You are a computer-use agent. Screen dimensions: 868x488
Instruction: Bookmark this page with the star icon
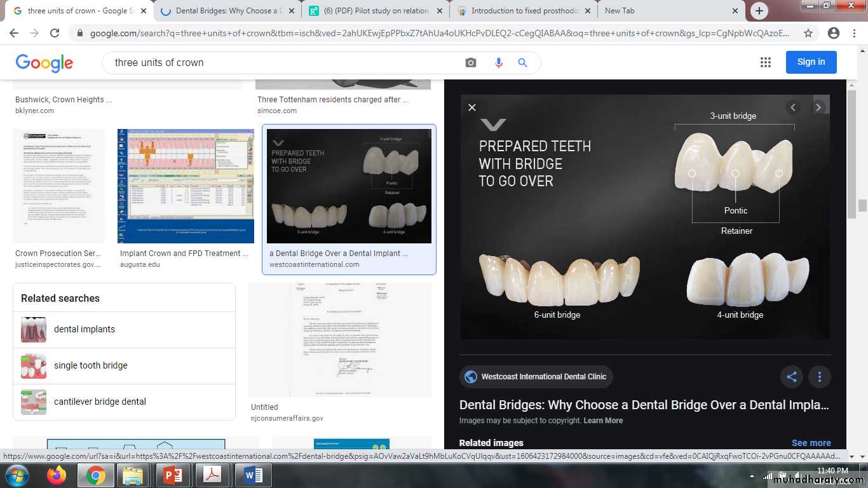pos(808,33)
